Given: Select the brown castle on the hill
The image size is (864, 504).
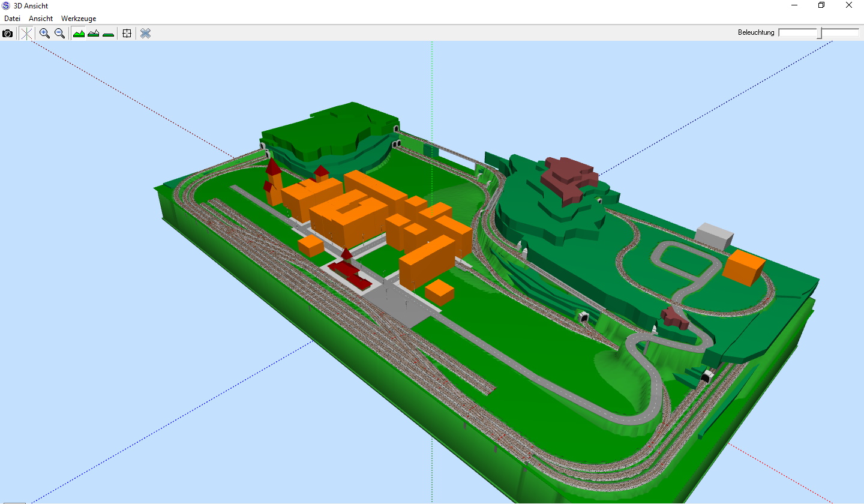Looking at the screenshot, I should tap(570, 179).
